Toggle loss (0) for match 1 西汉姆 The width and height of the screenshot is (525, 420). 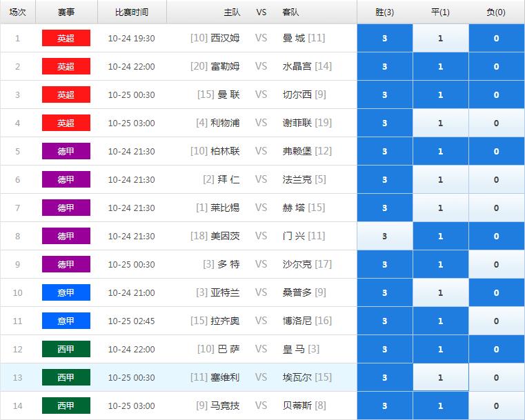point(497,38)
